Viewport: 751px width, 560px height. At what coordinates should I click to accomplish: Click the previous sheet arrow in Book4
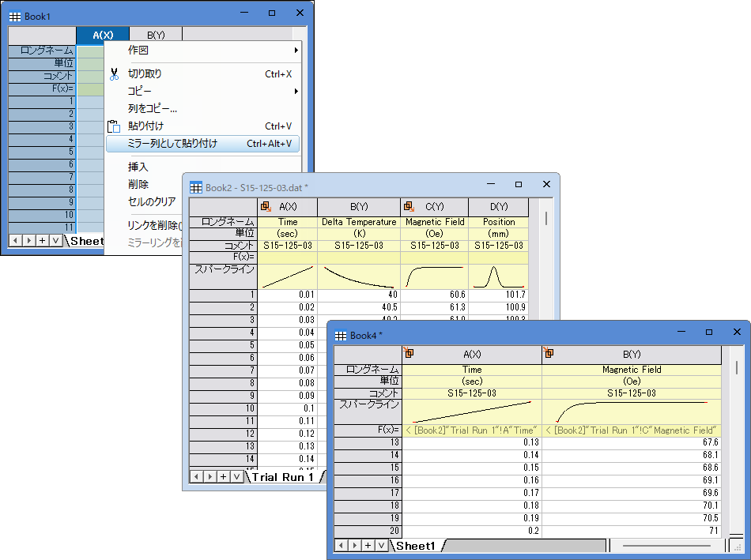[341, 545]
